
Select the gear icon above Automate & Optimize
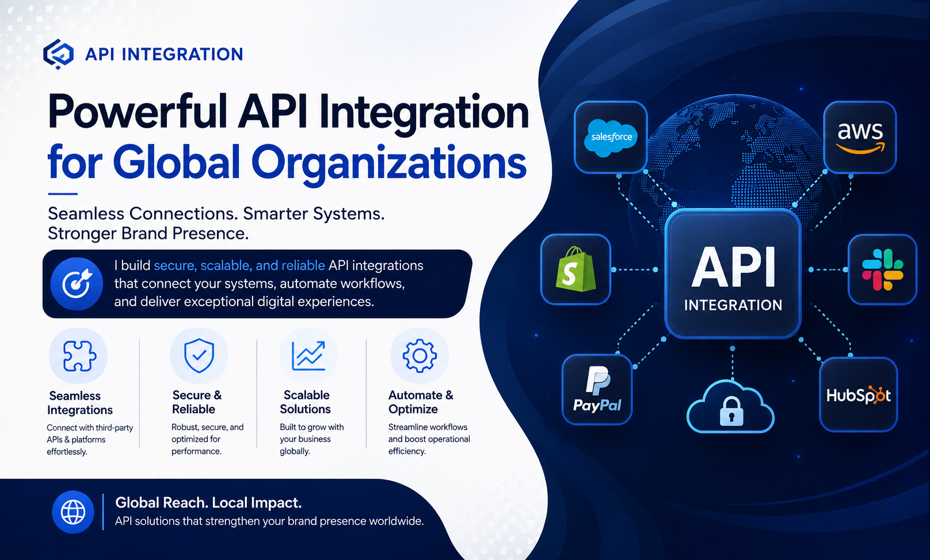pos(420,356)
